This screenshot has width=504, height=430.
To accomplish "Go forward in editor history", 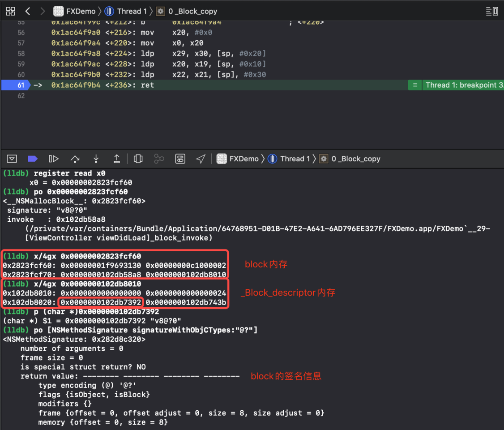I will click(43, 11).
